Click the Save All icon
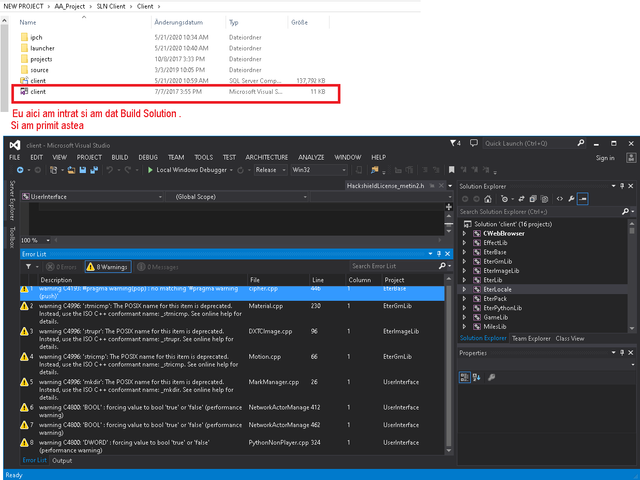Image resolution: width=640 pixels, height=480 pixels. pyautogui.click(x=94, y=170)
